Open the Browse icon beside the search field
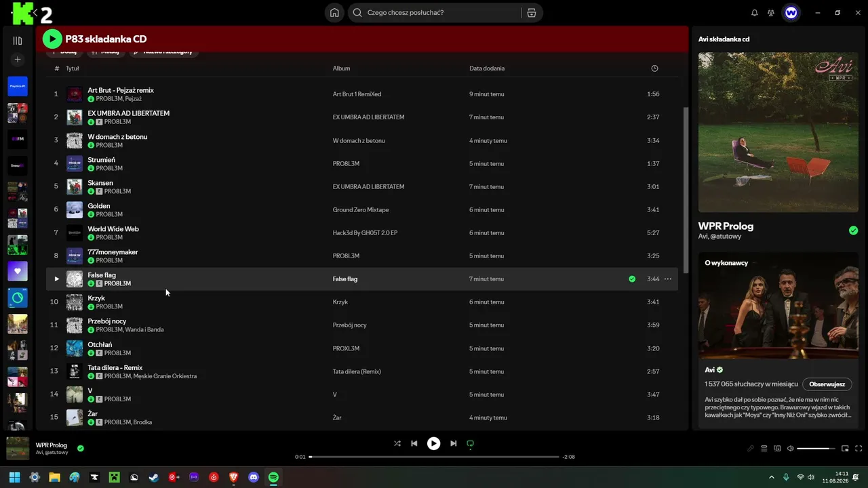 tap(532, 13)
